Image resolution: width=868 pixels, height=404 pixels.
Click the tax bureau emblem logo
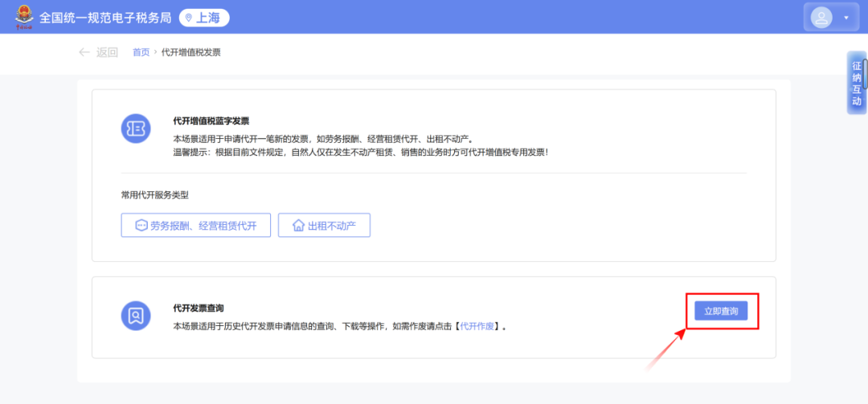[x=24, y=17]
